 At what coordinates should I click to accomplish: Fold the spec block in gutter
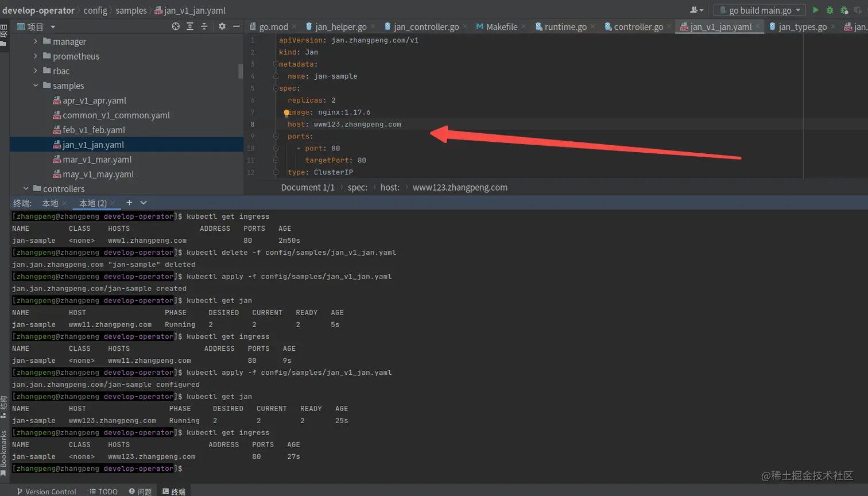pos(276,88)
